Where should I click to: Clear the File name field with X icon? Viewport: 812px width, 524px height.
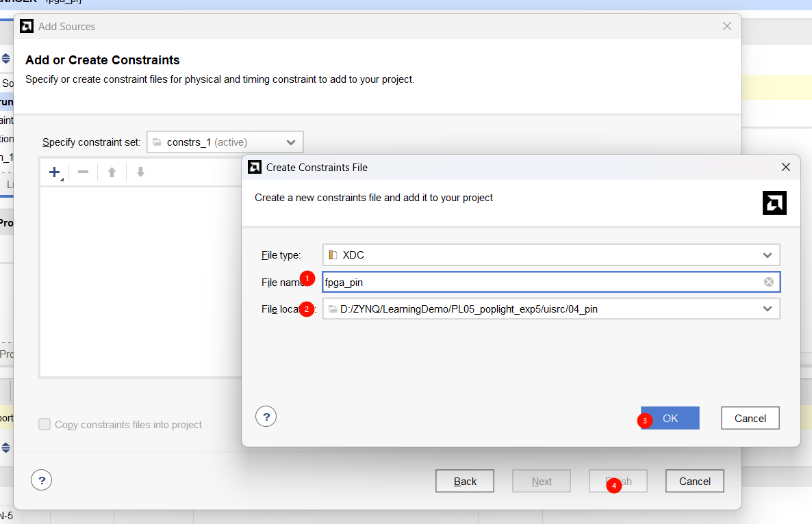point(769,282)
